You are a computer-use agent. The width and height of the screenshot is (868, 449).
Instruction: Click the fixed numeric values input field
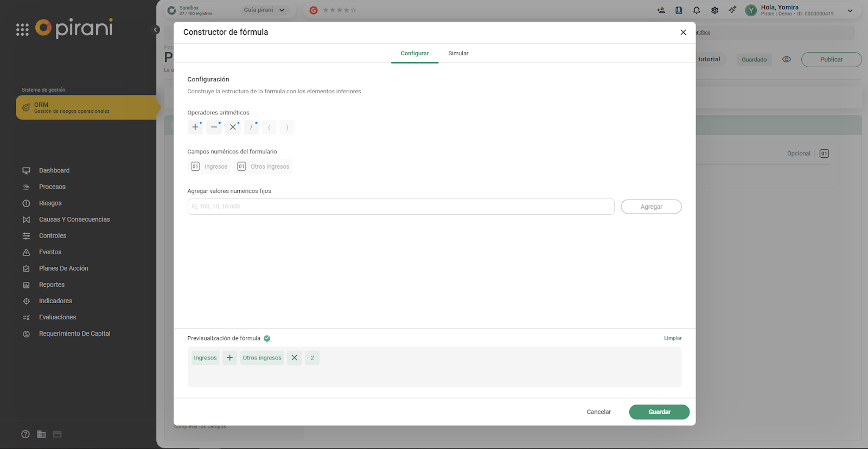pos(400,207)
